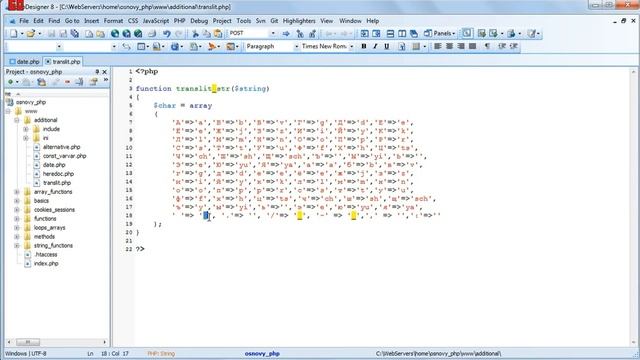Open the Highlighters menu
The height and width of the screenshot is (360, 640).
[x=299, y=21]
